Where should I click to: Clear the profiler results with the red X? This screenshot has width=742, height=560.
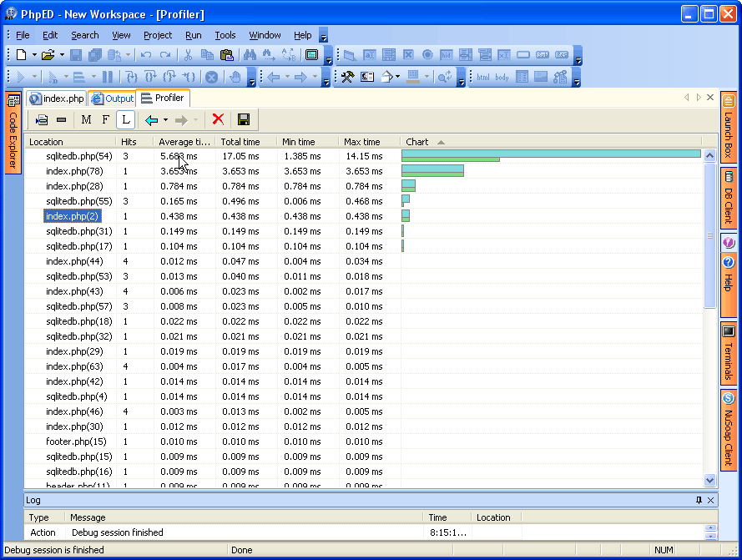tap(218, 119)
